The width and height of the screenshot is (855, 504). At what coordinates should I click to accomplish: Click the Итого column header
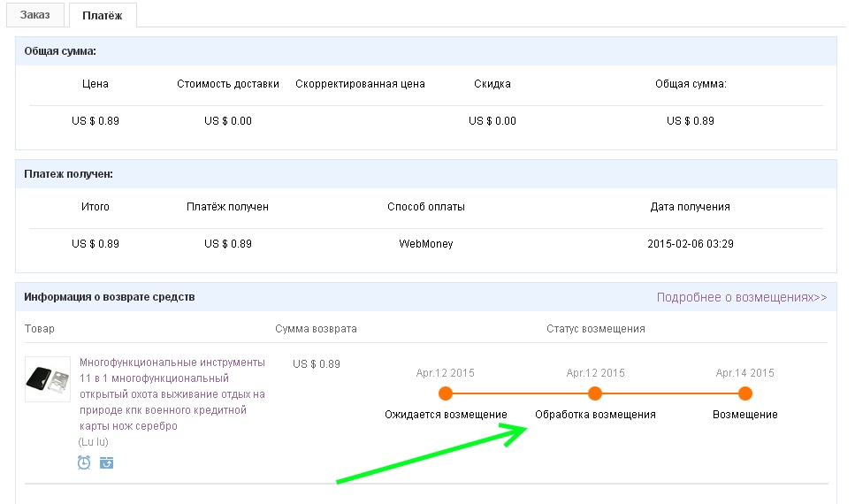tap(95, 207)
